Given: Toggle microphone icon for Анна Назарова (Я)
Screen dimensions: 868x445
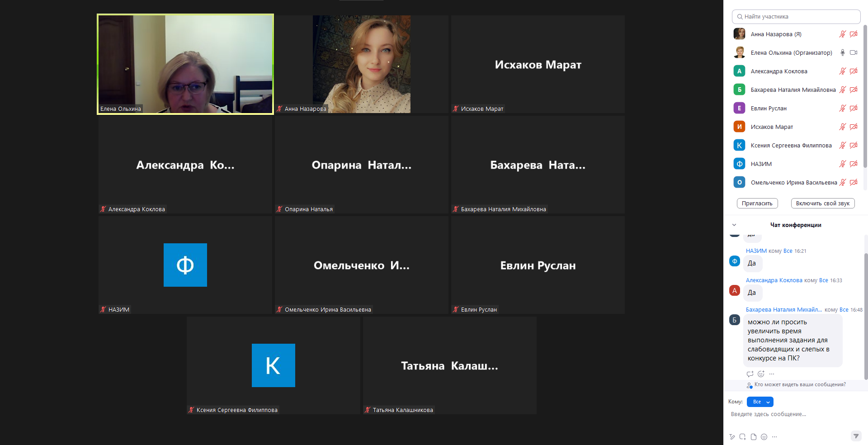Looking at the screenshot, I should pyautogui.click(x=842, y=34).
